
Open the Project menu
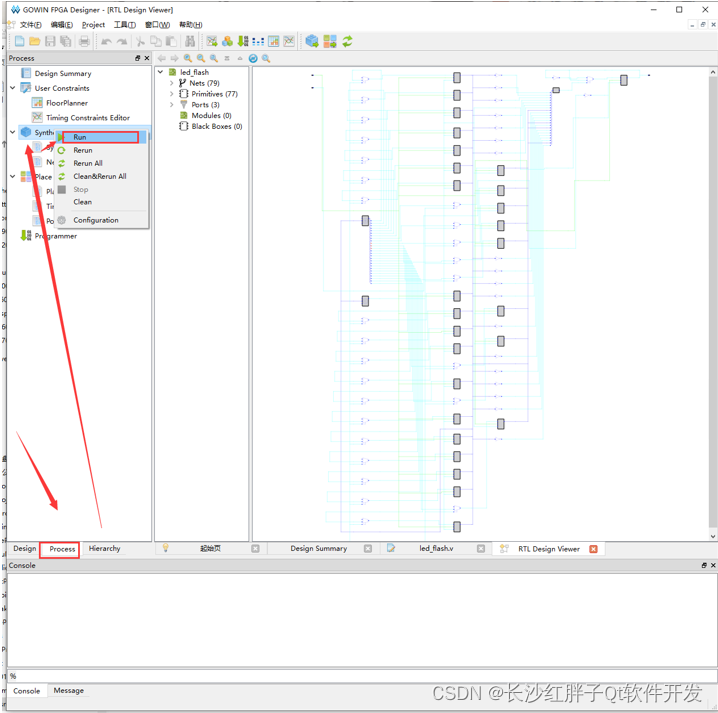93,25
